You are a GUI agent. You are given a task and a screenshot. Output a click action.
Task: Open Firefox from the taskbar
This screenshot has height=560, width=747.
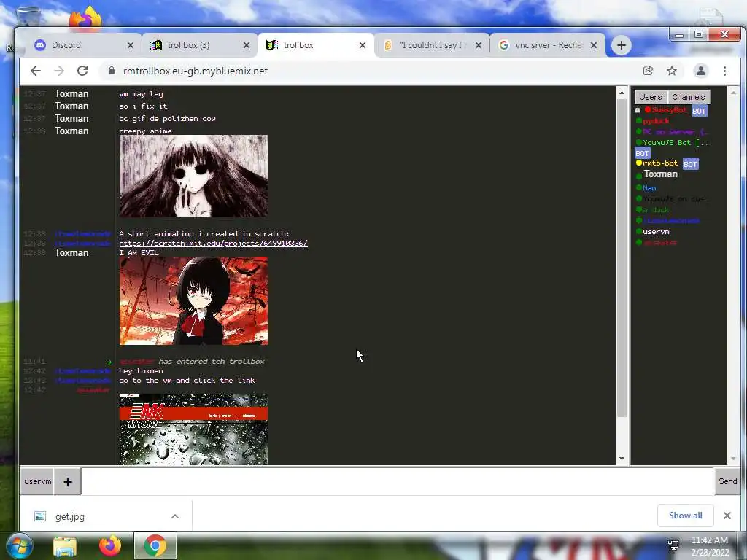[110, 545]
